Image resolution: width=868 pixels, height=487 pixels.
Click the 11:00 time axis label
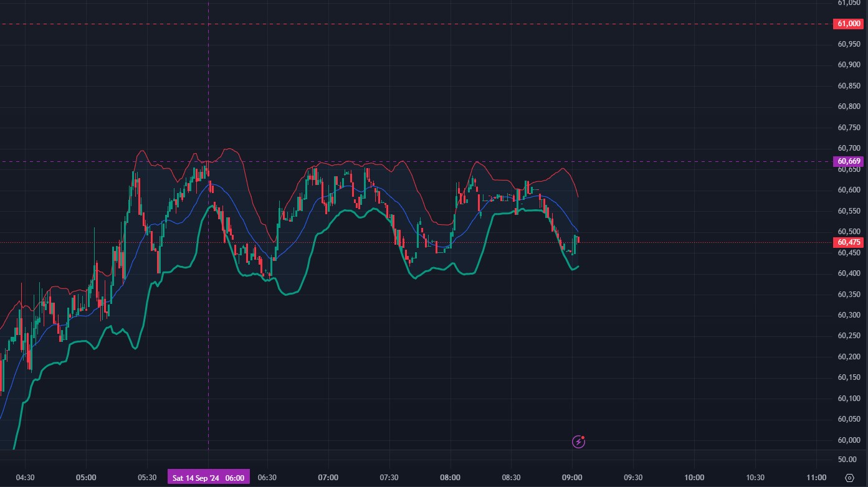click(816, 478)
